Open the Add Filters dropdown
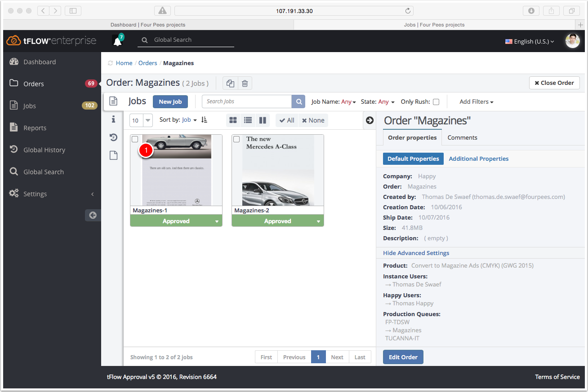This screenshot has width=588, height=392. pos(477,102)
